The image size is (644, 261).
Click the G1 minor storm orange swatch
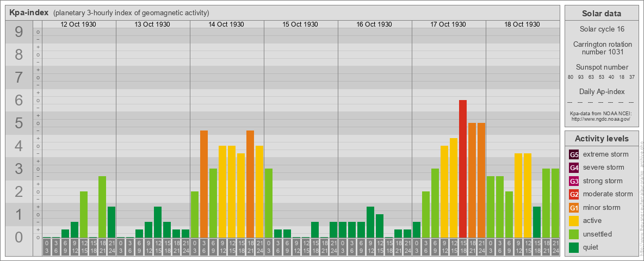pyautogui.click(x=574, y=208)
